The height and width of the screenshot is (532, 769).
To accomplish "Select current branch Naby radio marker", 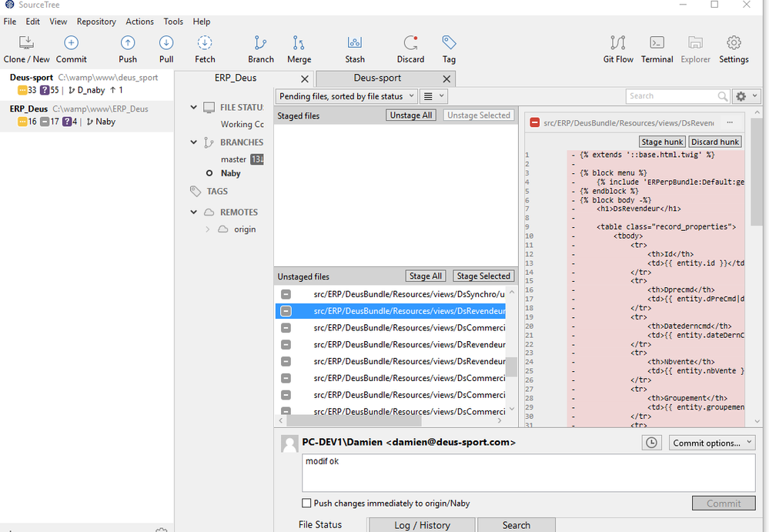I will [209, 173].
